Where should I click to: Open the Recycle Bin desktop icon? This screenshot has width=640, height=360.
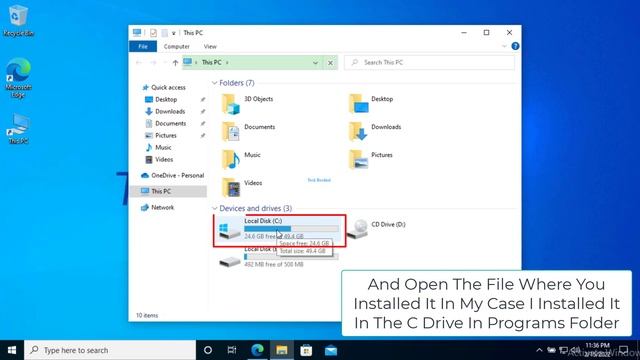(18, 20)
